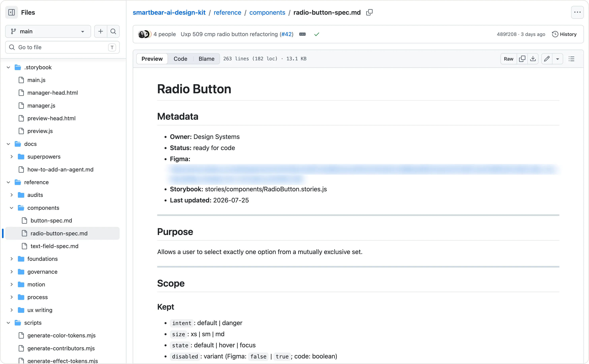Image resolution: width=589 pixels, height=364 pixels.
Task: View file History
Action: (x=564, y=34)
